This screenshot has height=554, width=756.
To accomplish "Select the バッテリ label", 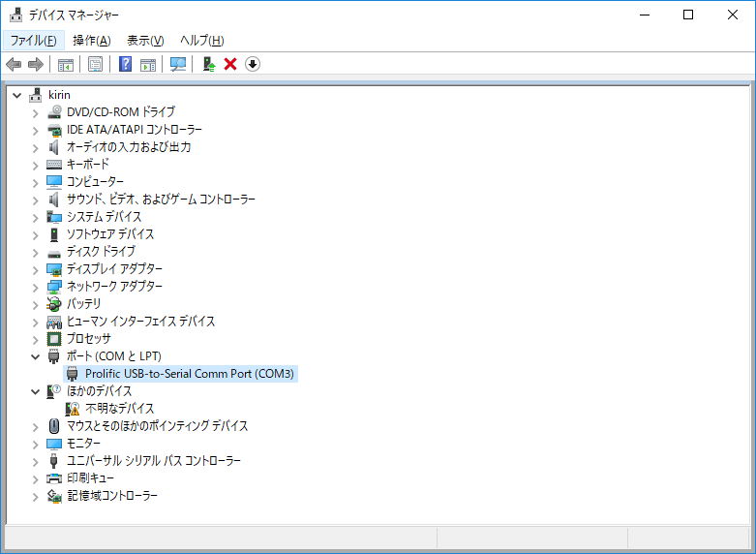I will [84, 303].
